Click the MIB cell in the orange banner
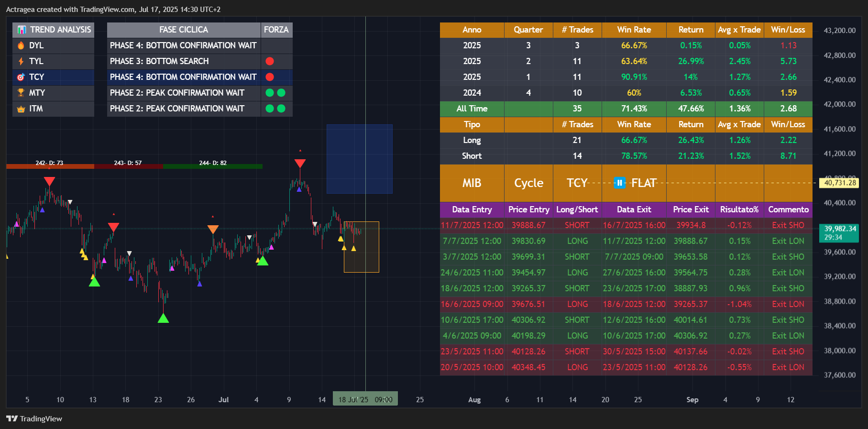Viewport: 868px width, 429px height. (472, 183)
